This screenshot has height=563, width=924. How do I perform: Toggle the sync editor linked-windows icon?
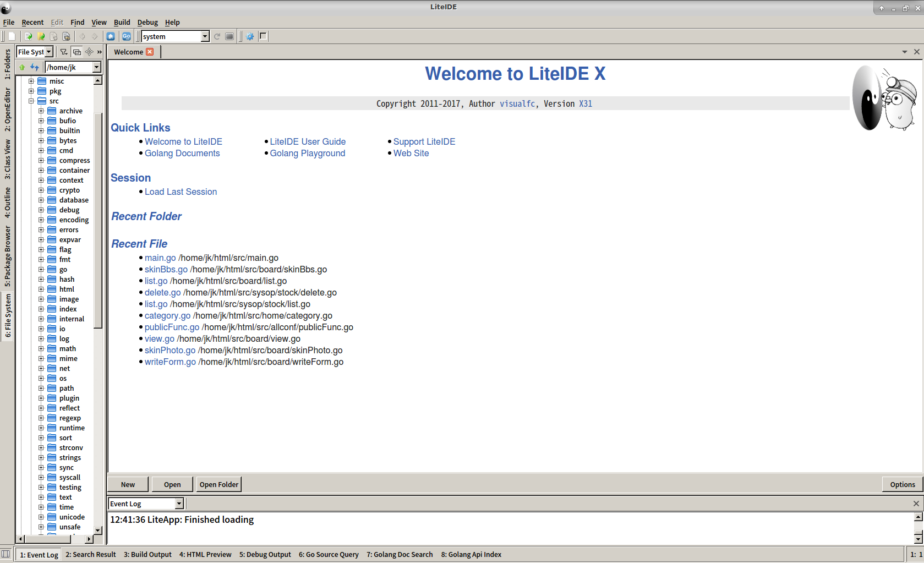click(x=77, y=52)
